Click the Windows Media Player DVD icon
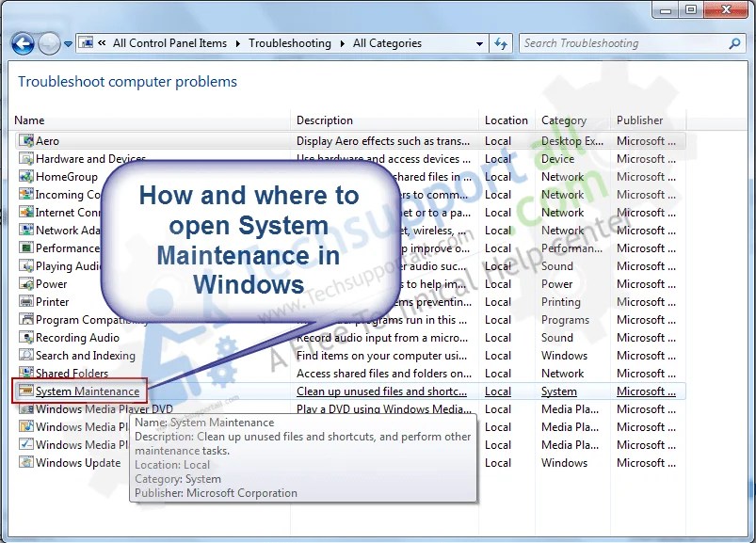This screenshot has height=543, width=756. 25,409
